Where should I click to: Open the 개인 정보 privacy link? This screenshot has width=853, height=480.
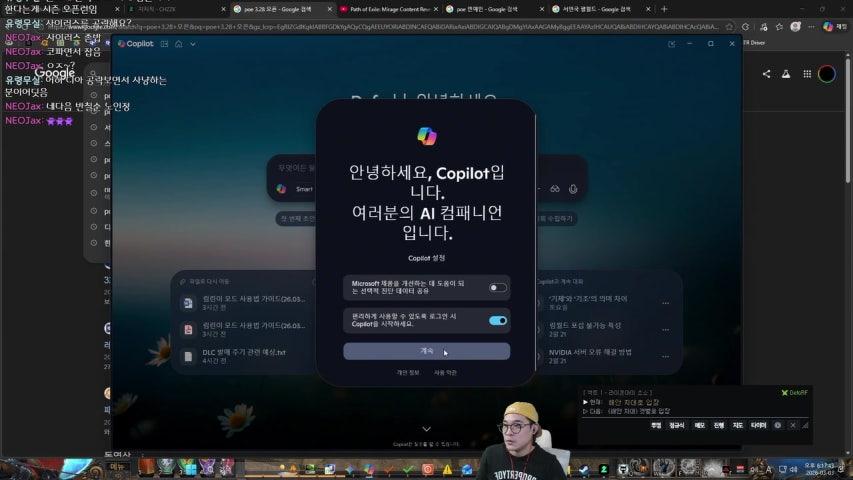click(407, 373)
